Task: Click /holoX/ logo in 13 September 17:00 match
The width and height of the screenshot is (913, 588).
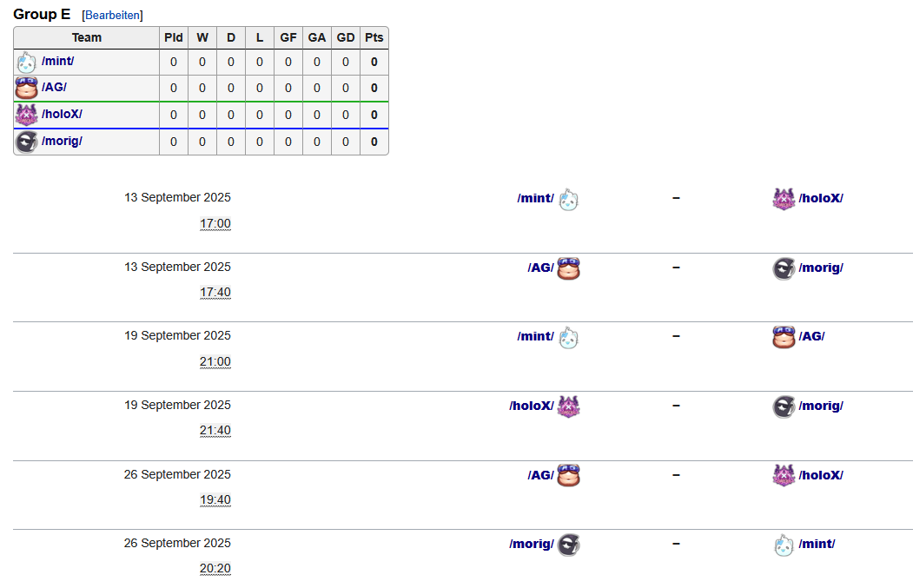Action: click(x=784, y=199)
